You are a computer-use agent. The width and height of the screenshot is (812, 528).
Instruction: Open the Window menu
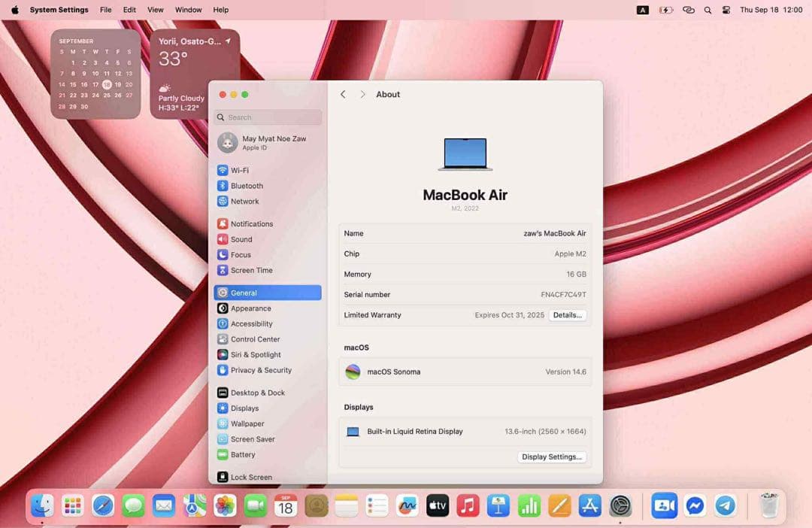[x=188, y=10]
